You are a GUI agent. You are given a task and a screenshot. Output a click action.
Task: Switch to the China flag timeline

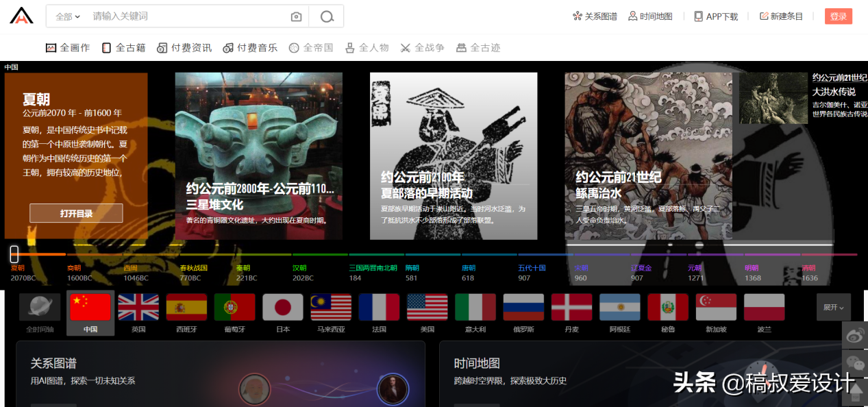(90, 306)
